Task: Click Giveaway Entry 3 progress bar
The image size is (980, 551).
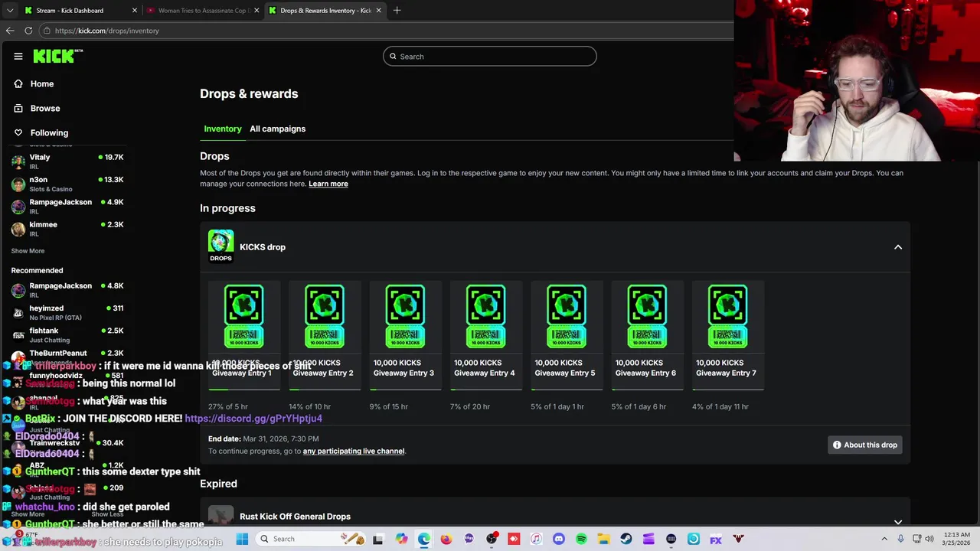Action: 405,390
